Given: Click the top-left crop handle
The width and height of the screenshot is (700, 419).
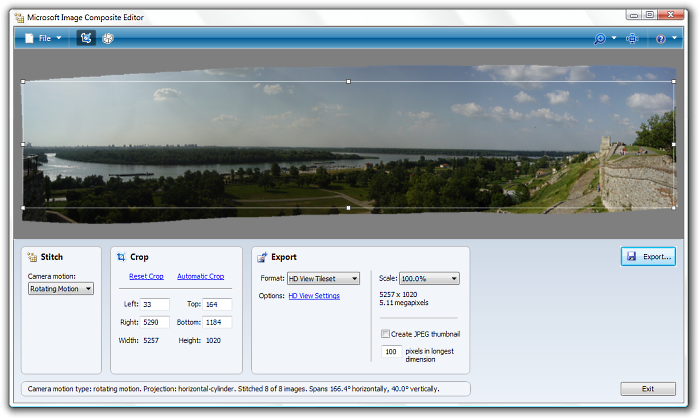Looking at the screenshot, I should point(23,82).
